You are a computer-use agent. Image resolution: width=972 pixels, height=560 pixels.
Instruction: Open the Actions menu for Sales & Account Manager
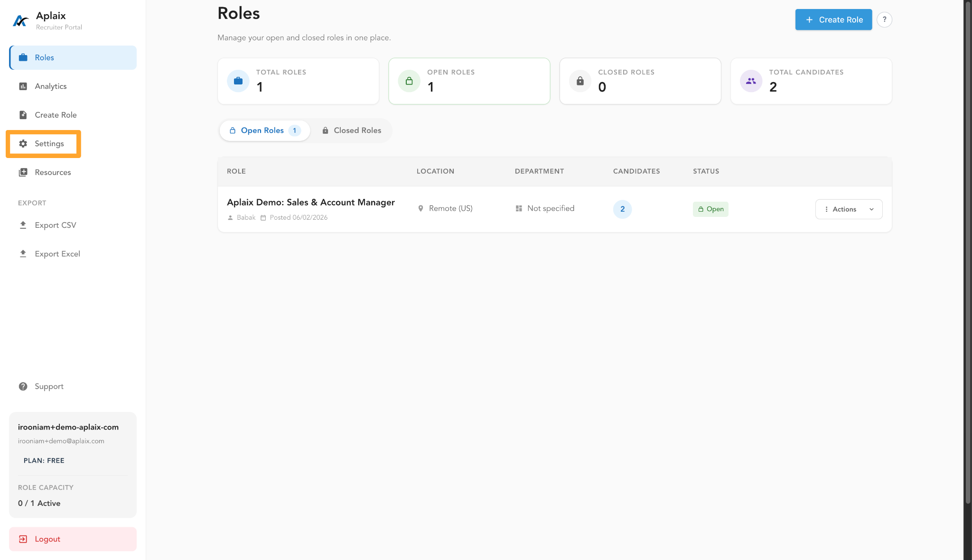click(x=849, y=209)
